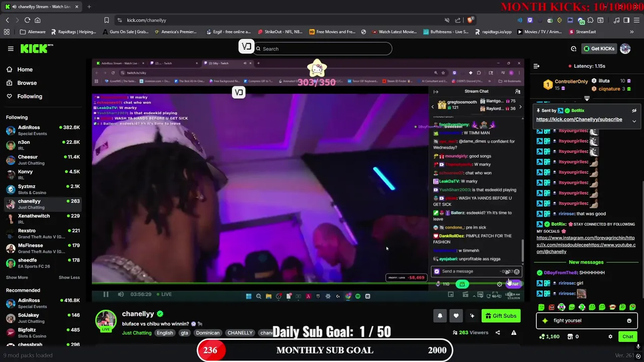Click the address bar URL kick.com/chanellyy
644x362 pixels.
(146, 20)
